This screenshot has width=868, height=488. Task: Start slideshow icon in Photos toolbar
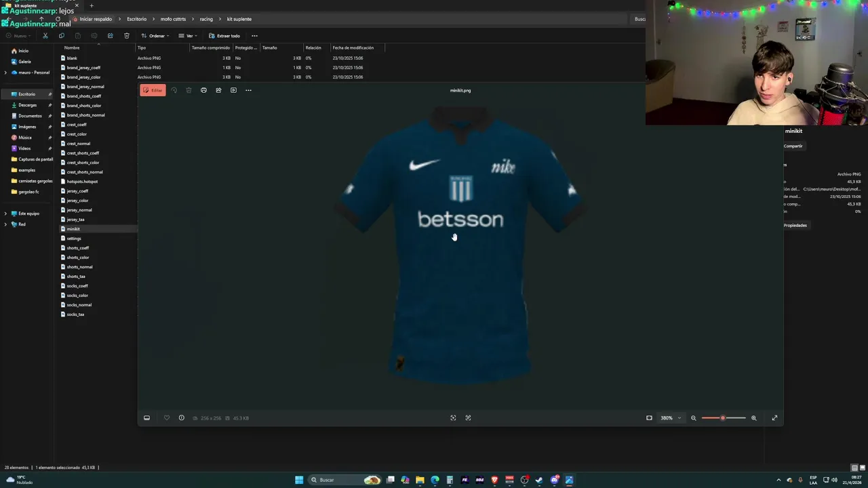[x=233, y=90]
